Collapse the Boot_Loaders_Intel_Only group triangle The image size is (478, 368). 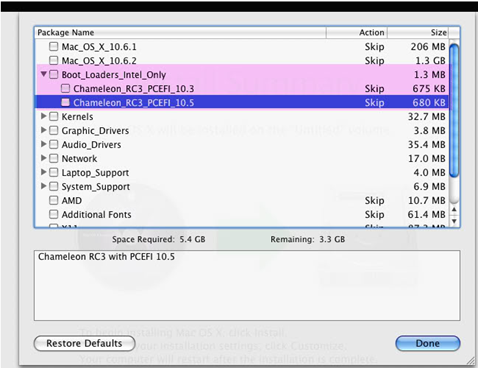pos(44,74)
